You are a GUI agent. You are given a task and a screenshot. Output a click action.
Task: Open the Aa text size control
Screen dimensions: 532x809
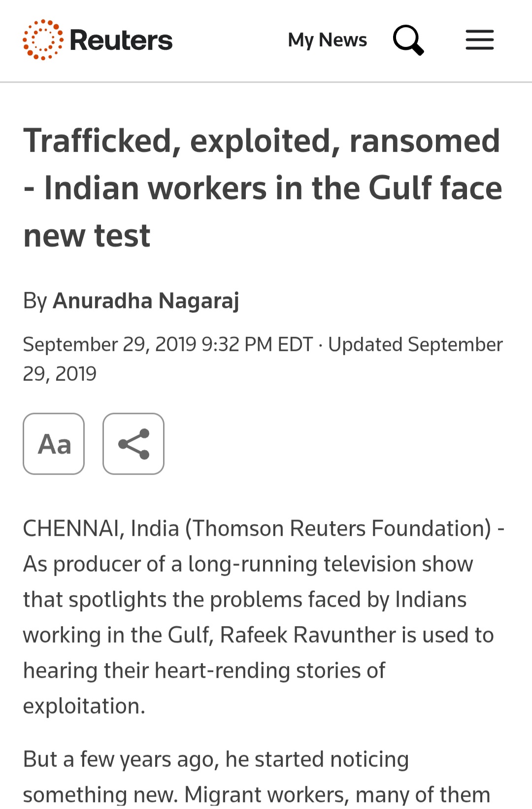coord(54,444)
